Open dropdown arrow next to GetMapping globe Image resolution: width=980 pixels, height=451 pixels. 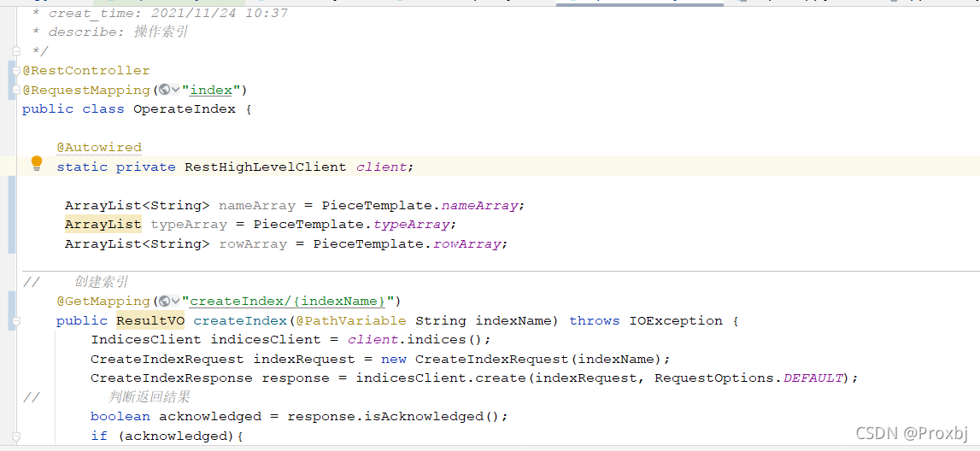[176, 302]
